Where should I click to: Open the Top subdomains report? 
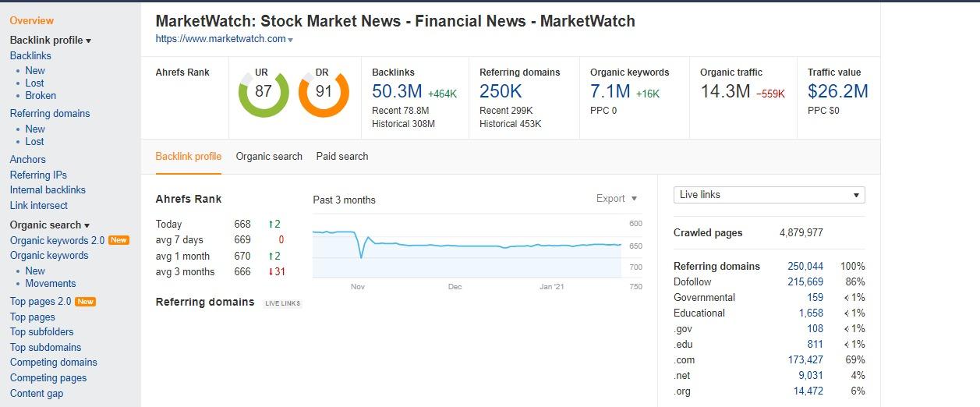tap(46, 347)
